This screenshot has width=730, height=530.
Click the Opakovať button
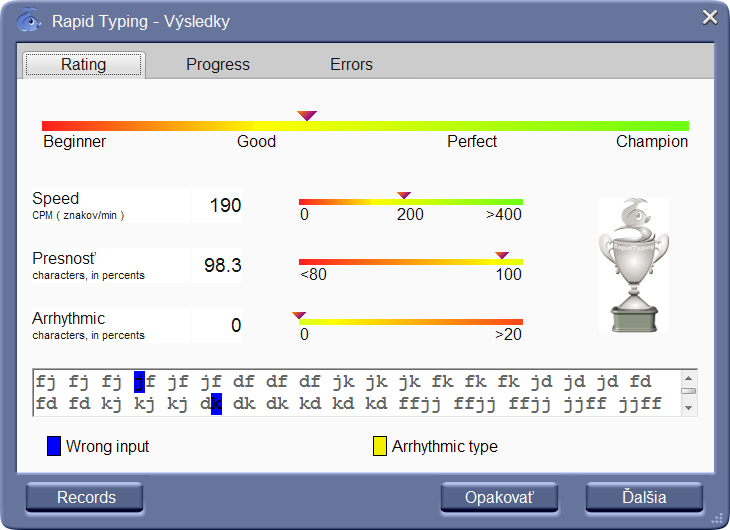(499, 497)
